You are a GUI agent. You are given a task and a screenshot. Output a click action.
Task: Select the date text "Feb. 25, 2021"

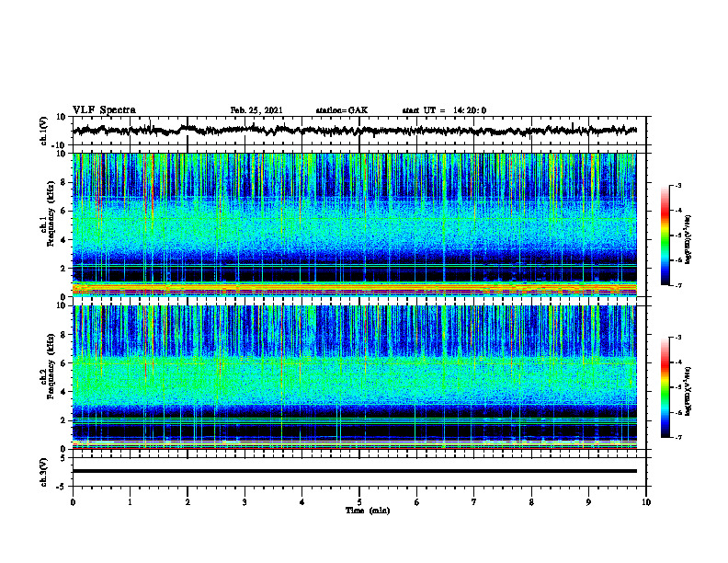click(256, 110)
